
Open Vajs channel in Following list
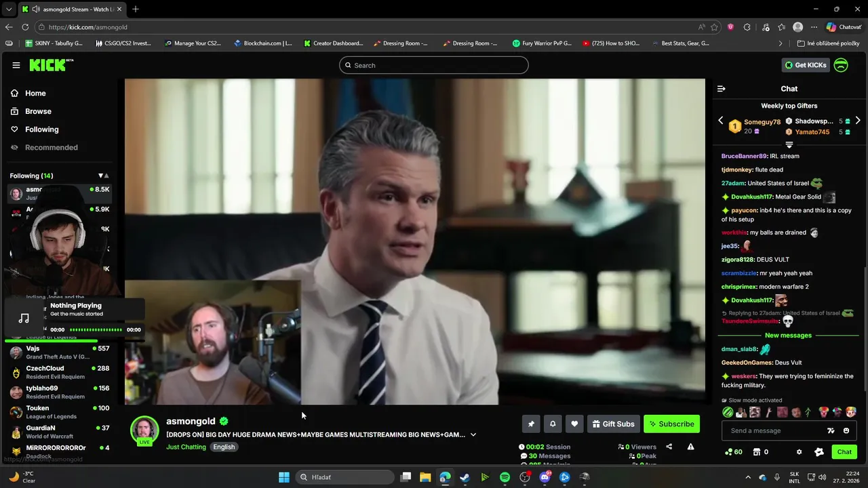coord(60,352)
